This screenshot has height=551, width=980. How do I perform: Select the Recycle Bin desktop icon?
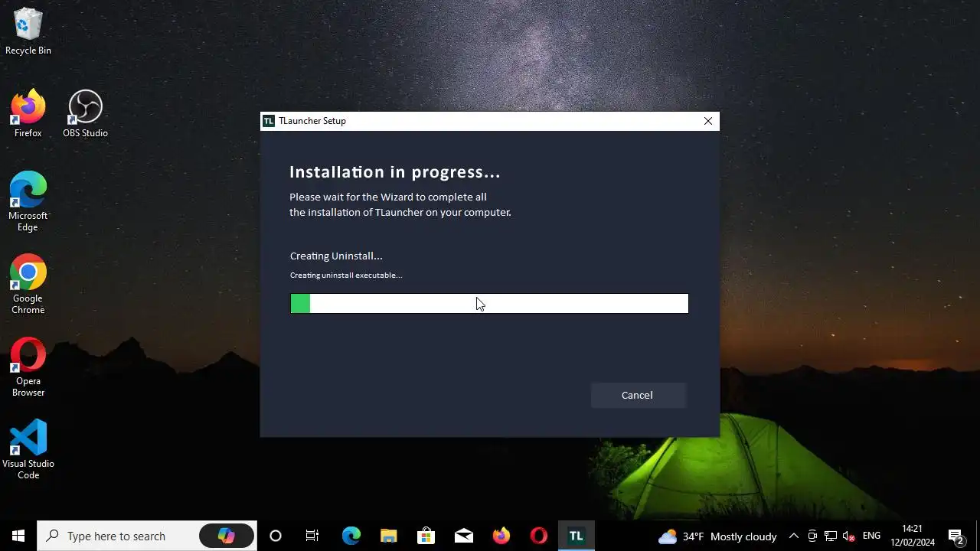(x=28, y=31)
